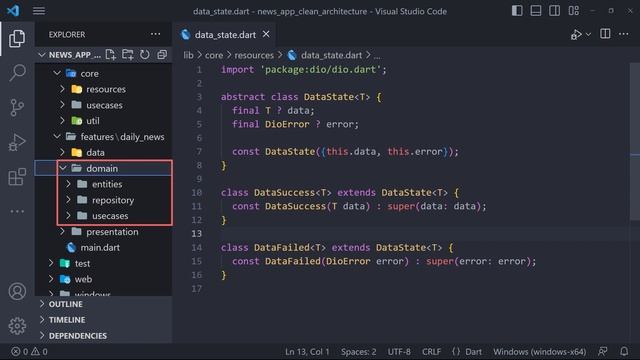The height and width of the screenshot is (360, 640).
Task: Collapse the features\daily_news folder
Action: point(57,137)
